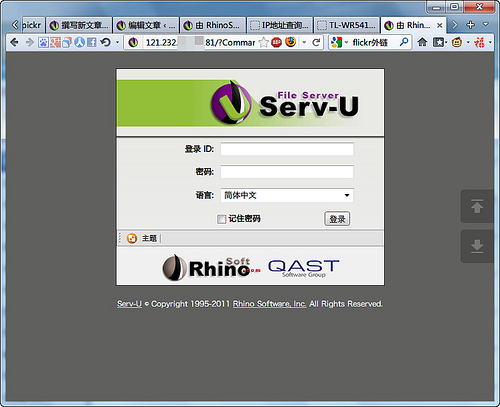The height and width of the screenshot is (407, 500).
Task: Open the Baidu paw bookmark icon
Action: pos(43,42)
